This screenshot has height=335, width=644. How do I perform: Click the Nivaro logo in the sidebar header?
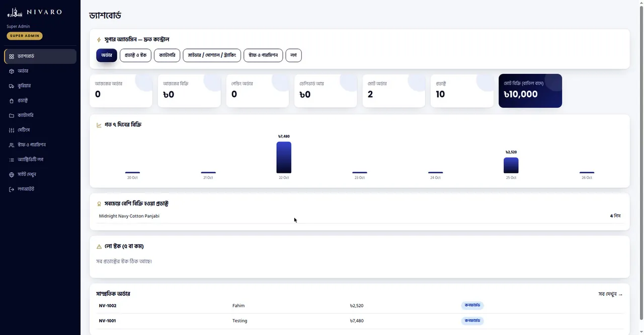pos(34,12)
